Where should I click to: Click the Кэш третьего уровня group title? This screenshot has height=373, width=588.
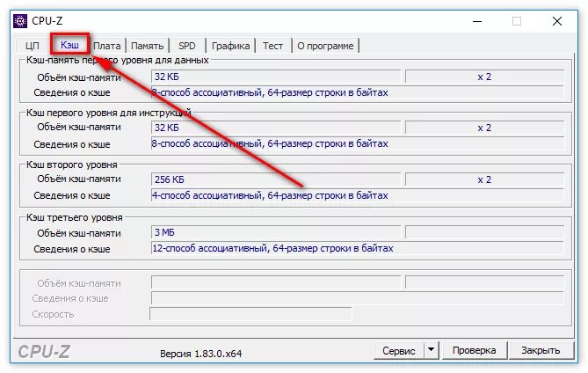point(74,217)
